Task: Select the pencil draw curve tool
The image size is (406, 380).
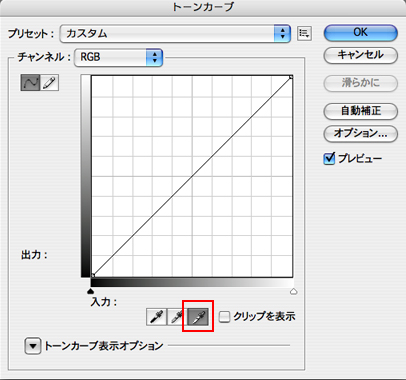Action: coord(49,83)
